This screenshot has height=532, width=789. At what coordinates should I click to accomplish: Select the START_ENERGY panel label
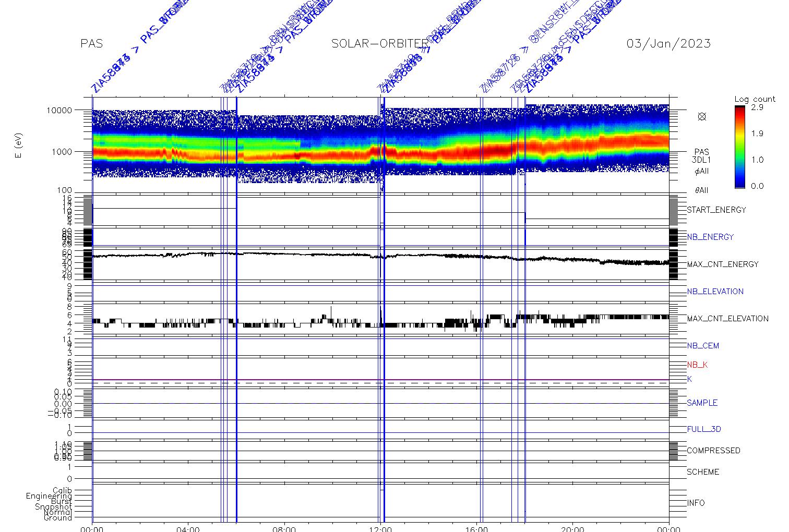click(x=716, y=210)
